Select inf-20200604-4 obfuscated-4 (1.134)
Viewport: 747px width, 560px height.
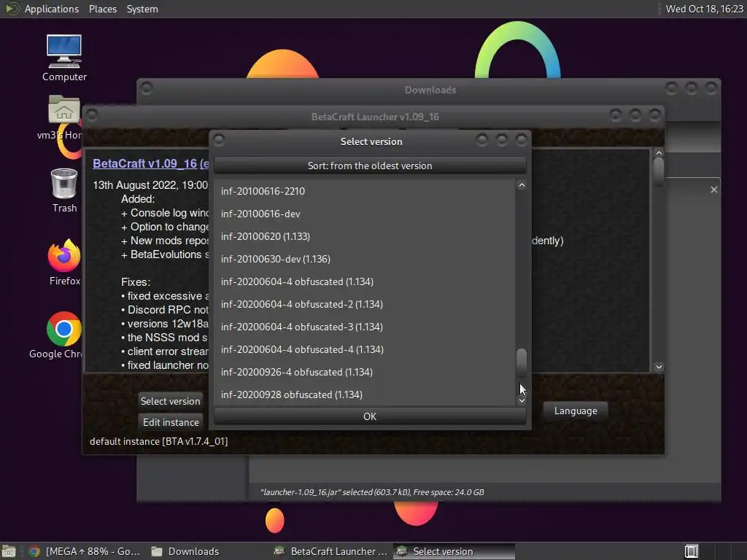365,349
